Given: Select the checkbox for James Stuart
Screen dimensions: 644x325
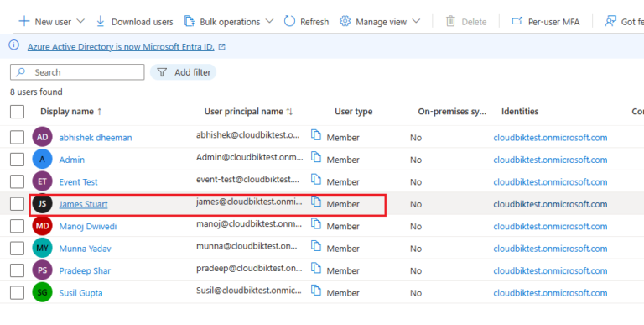Looking at the screenshot, I should (18, 203).
